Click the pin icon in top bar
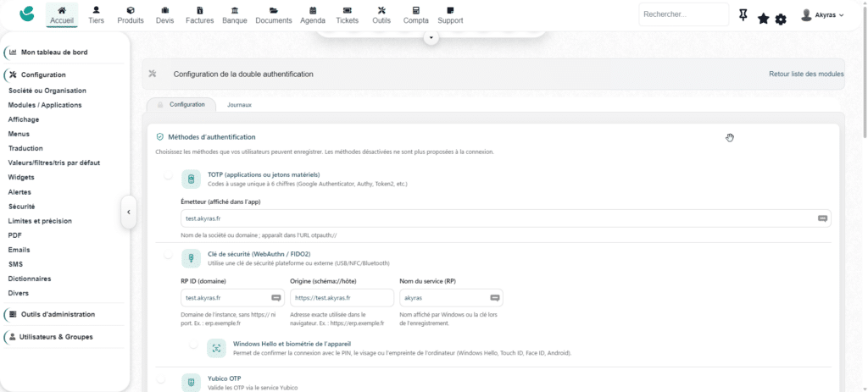868x392 pixels. pos(743,16)
